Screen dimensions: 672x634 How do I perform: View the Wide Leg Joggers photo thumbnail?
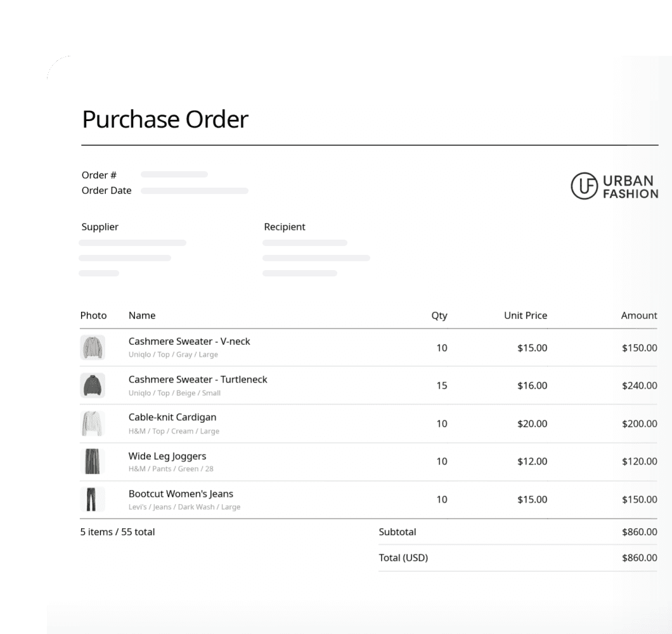(x=93, y=462)
